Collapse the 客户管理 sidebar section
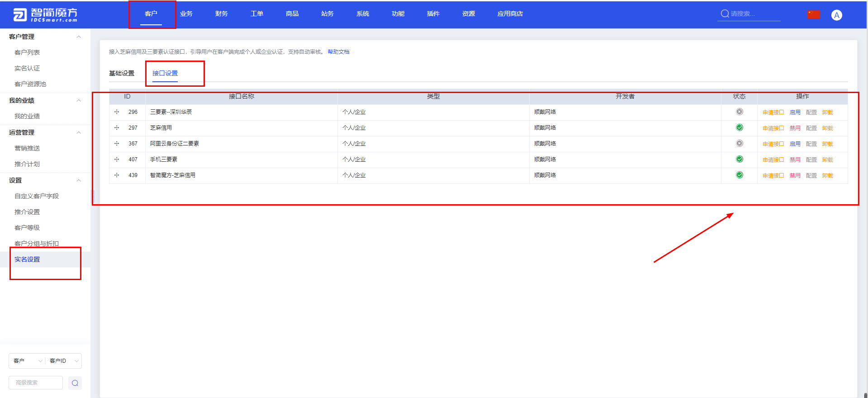 click(79, 37)
